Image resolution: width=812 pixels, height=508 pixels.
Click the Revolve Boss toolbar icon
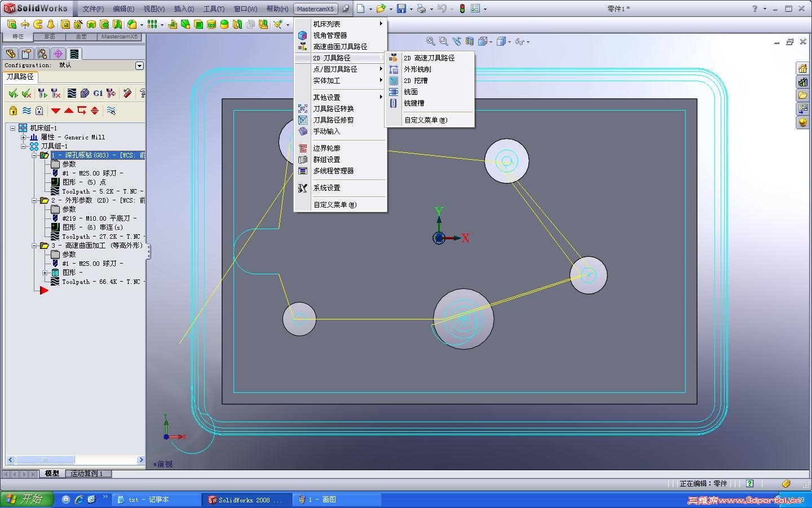coord(25,24)
